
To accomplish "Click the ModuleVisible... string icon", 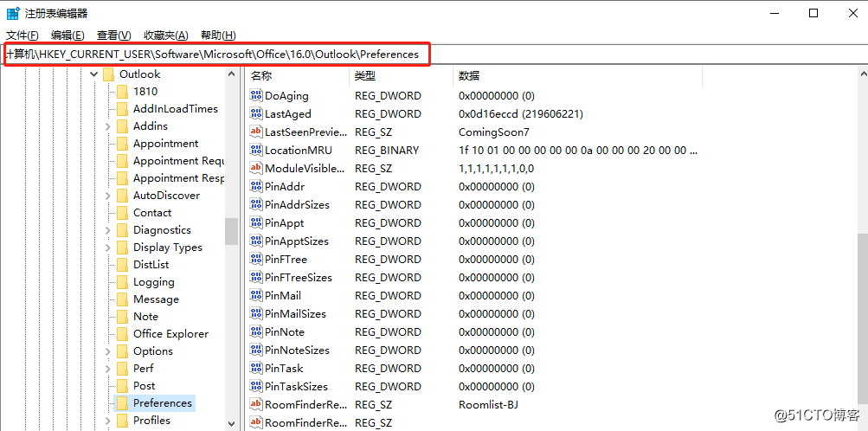I will click(256, 168).
